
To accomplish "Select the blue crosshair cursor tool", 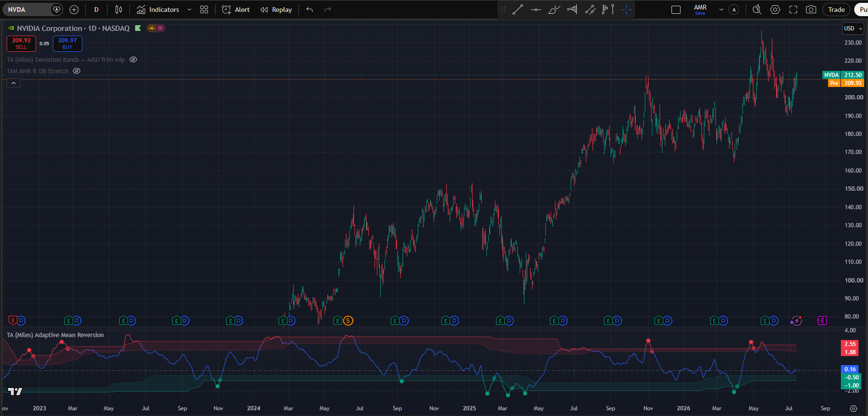I will pyautogui.click(x=626, y=10).
